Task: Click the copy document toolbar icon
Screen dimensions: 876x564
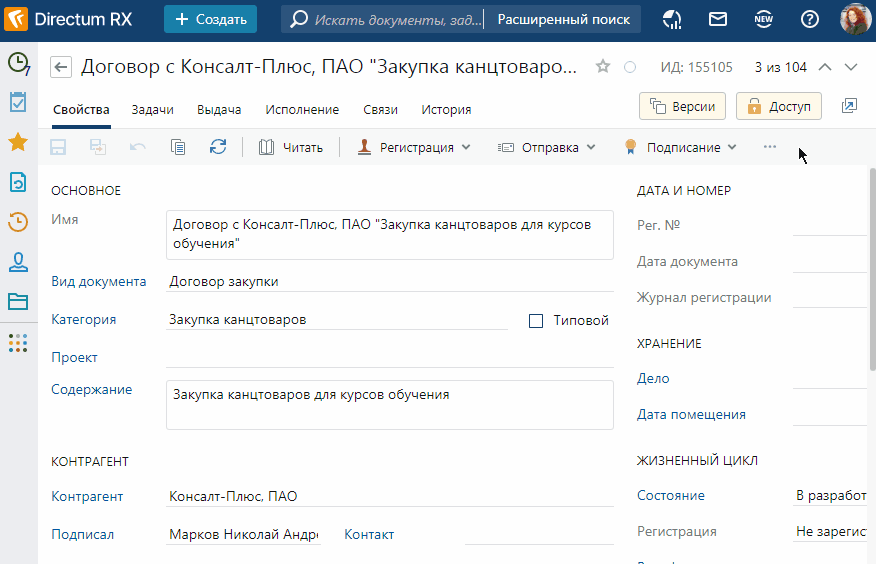Action: coord(178,147)
